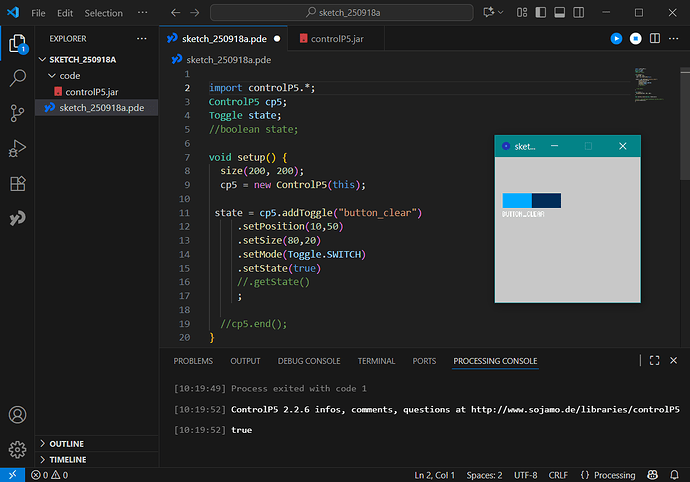Image resolution: width=690 pixels, height=482 pixels.
Task: Run the Processing sketch with play button
Action: tap(616, 38)
